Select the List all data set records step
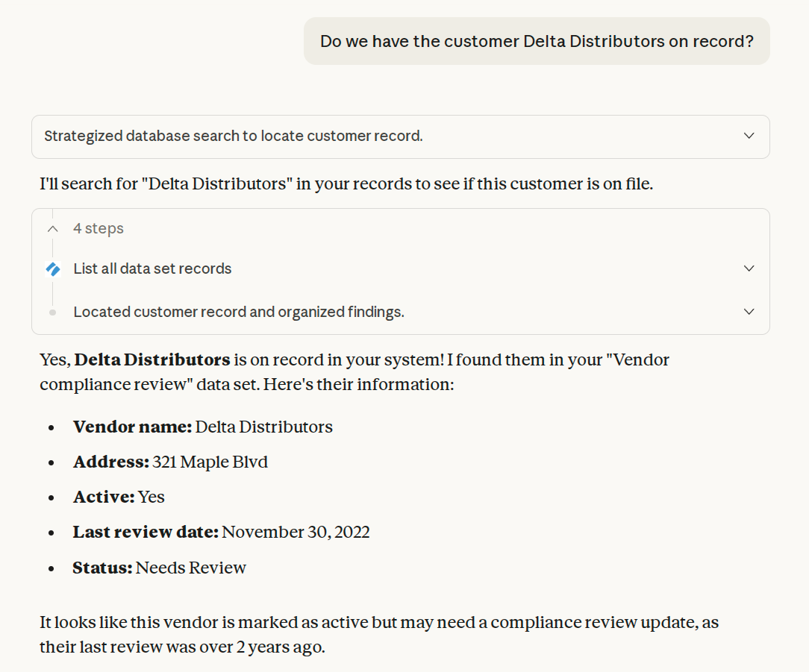Viewport: 809px width, 672px height. [152, 269]
